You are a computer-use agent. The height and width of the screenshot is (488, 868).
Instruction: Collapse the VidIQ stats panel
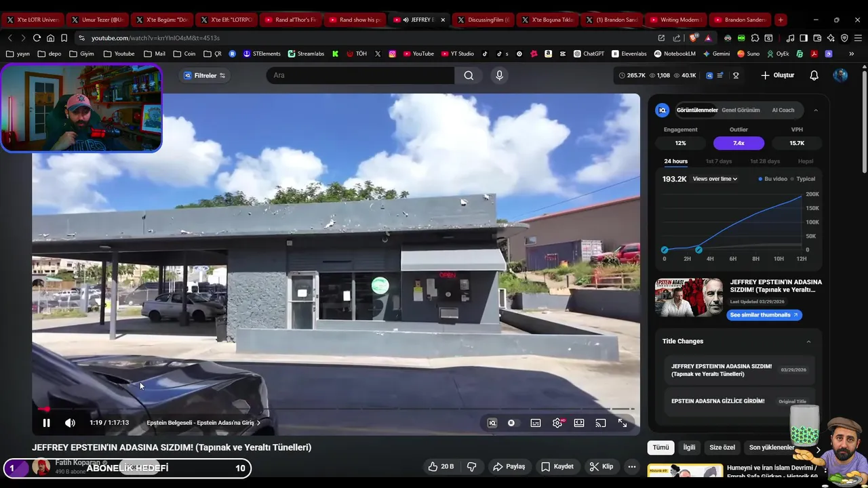point(816,110)
